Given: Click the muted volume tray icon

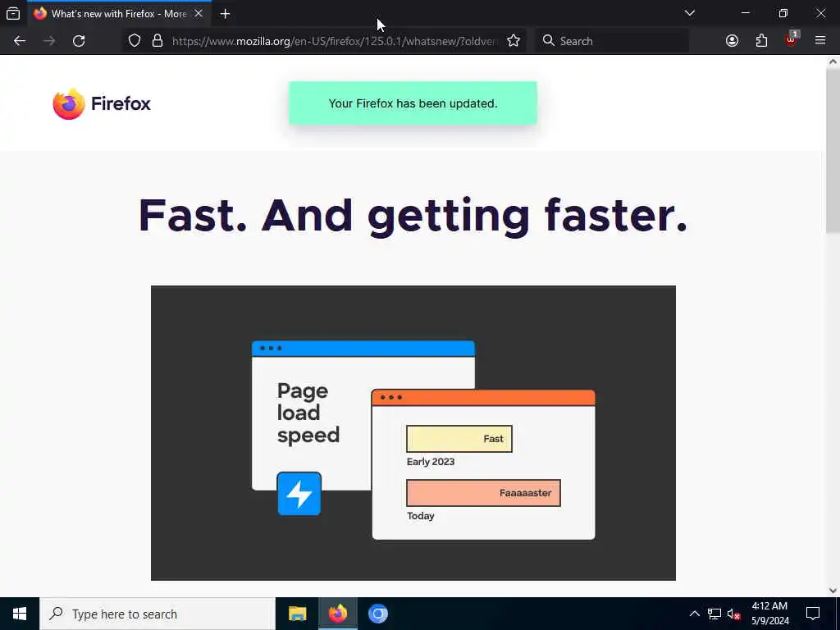Looking at the screenshot, I should tap(734, 614).
